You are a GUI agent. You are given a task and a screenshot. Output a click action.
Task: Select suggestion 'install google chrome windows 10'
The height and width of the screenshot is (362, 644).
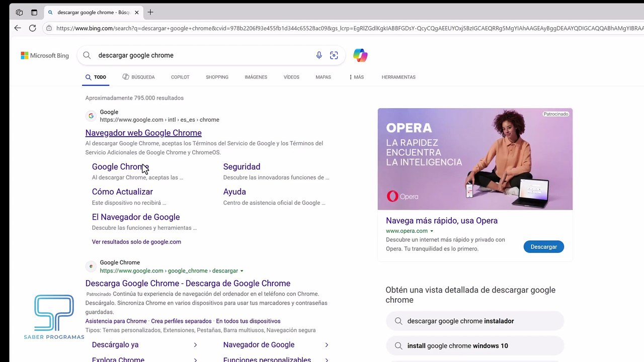tap(475, 346)
